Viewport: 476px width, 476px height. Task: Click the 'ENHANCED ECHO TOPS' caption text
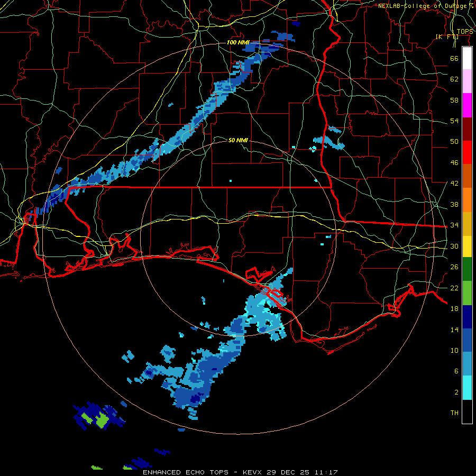click(x=186, y=472)
